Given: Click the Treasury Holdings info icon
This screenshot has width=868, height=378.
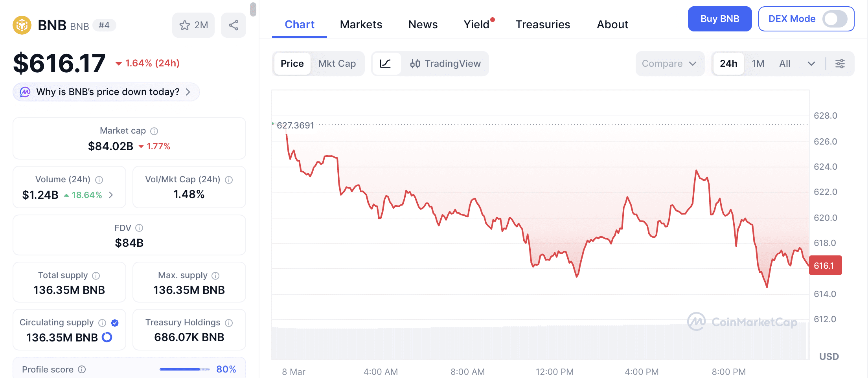Looking at the screenshot, I should [229, 323].
